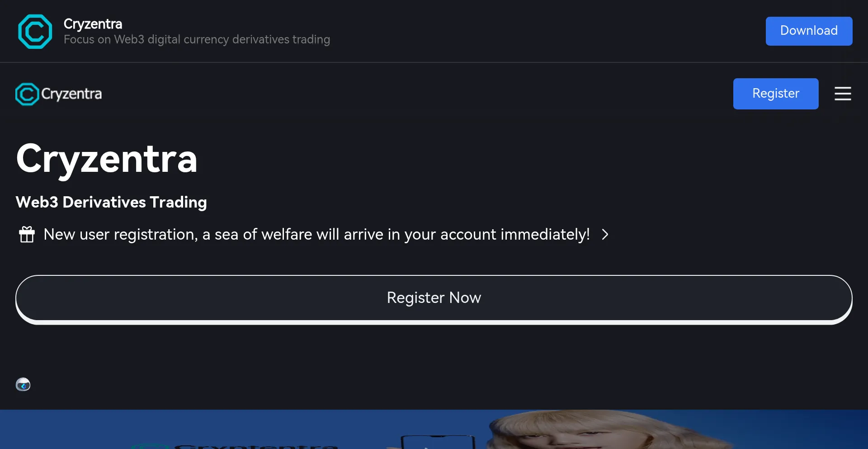Click the small Cryzentra logo beside the navbar wordmark
This screenshot has height=449, width=868.
click(x=27, y=94)
